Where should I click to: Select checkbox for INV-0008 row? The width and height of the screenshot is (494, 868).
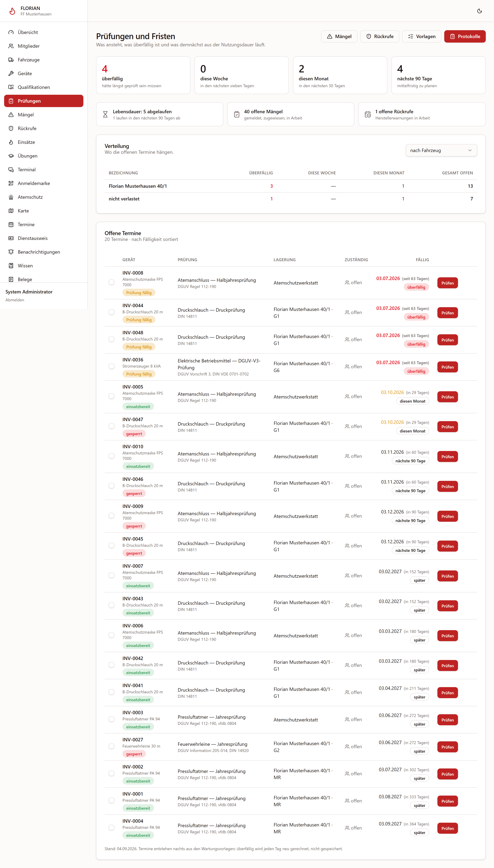pyautogui.click(x=111, y=282)
